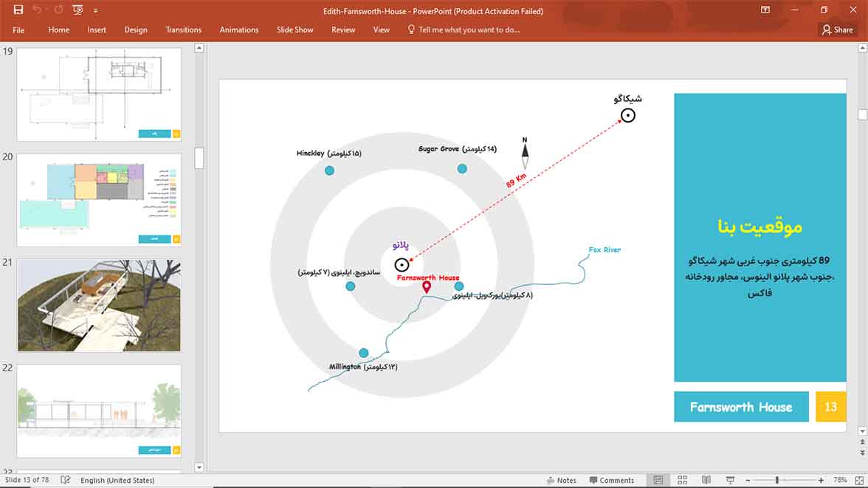Switch to Slide Sorter view icon
The height and width of the screenshot is (488, 868).
coord(682,480)
